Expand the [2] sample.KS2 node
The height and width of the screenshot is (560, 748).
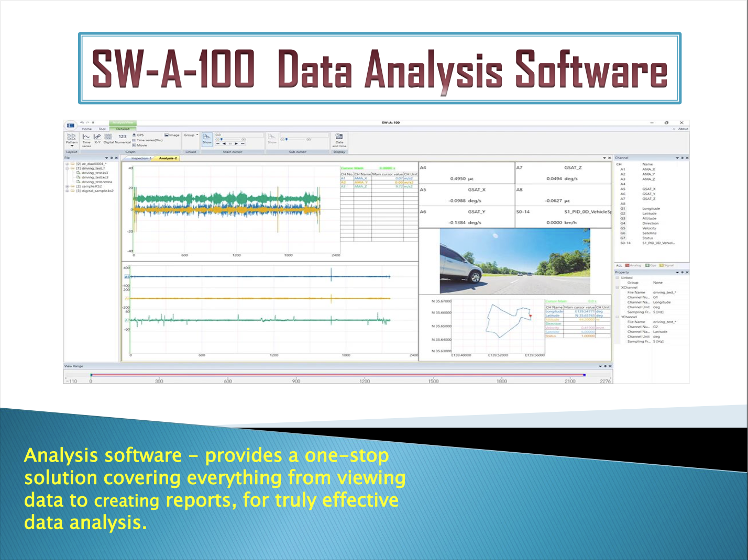67,186
